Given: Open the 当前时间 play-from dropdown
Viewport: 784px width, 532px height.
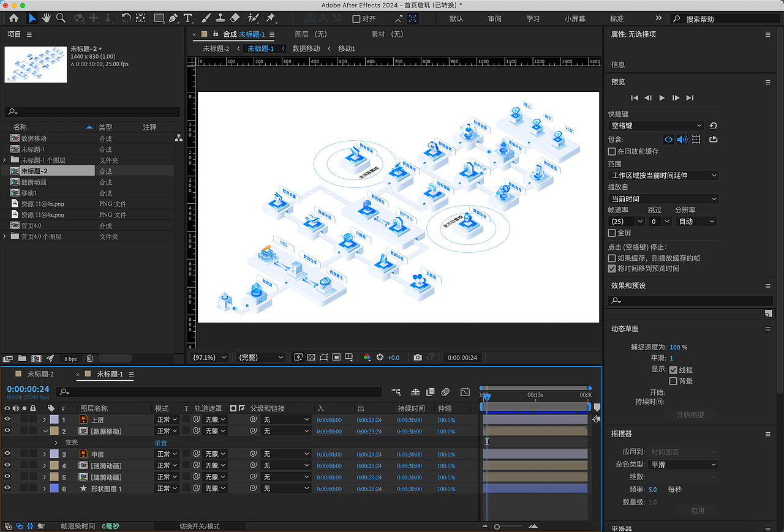Looking at the screenshot, I should pyautogui.click(x=663, y=199).
